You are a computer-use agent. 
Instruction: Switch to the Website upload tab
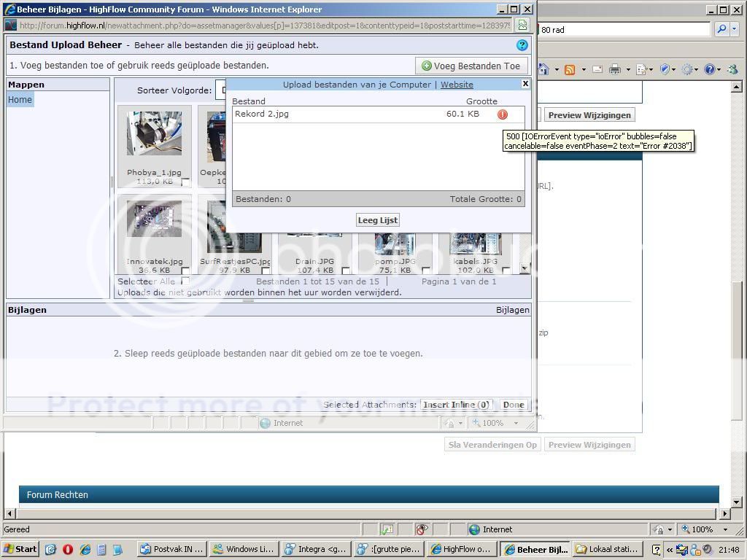(x=457, y=85)
